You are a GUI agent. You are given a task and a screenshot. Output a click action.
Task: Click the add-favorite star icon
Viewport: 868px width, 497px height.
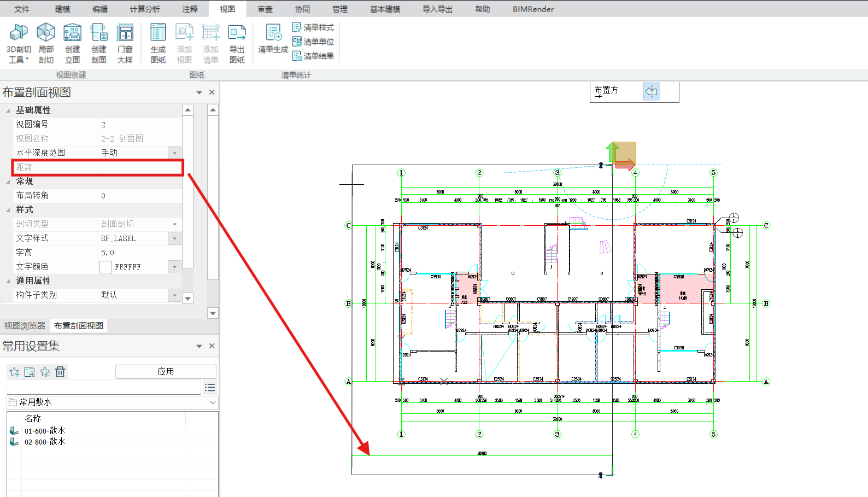click(x=14, y=372)
